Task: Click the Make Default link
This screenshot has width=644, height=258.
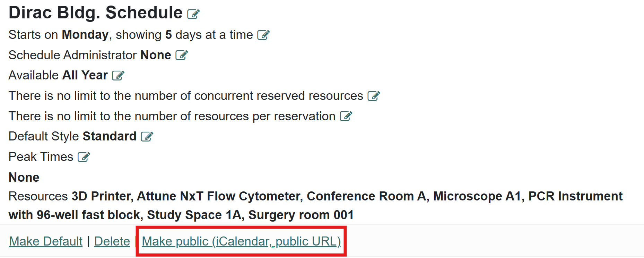Action: tap(46, 241)
